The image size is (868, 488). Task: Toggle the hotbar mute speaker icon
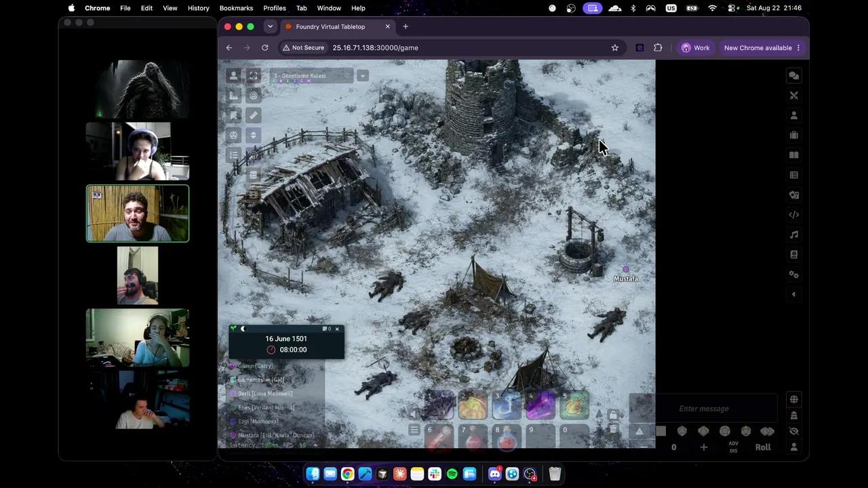point(414,413)
